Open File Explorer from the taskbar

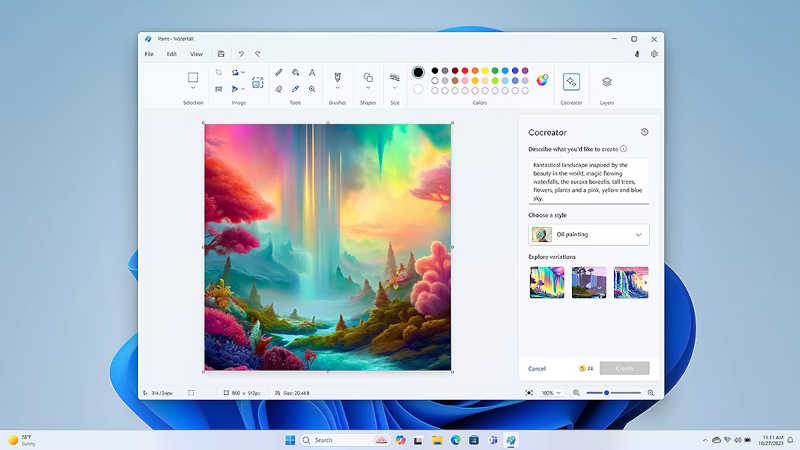[437, 440]
